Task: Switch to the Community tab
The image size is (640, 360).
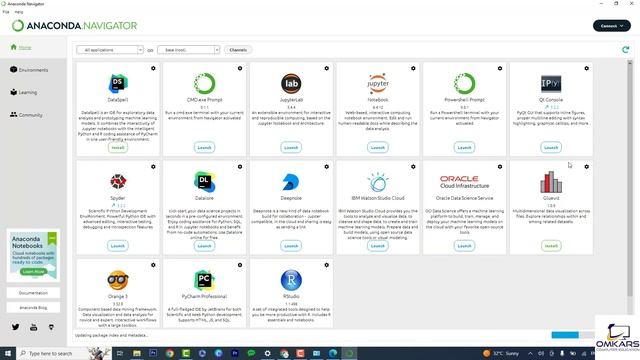Action: (x=33, y=115)
